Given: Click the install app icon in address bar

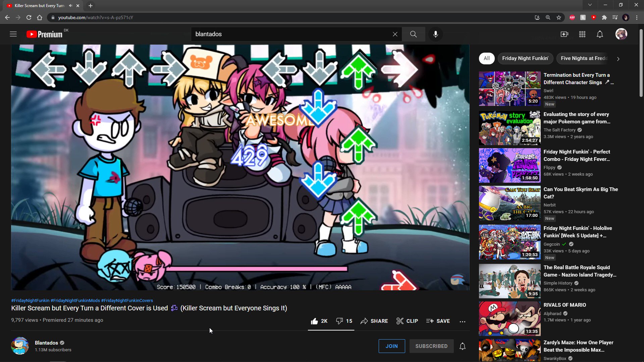Looking at the screenshot, I should (537, 17).
